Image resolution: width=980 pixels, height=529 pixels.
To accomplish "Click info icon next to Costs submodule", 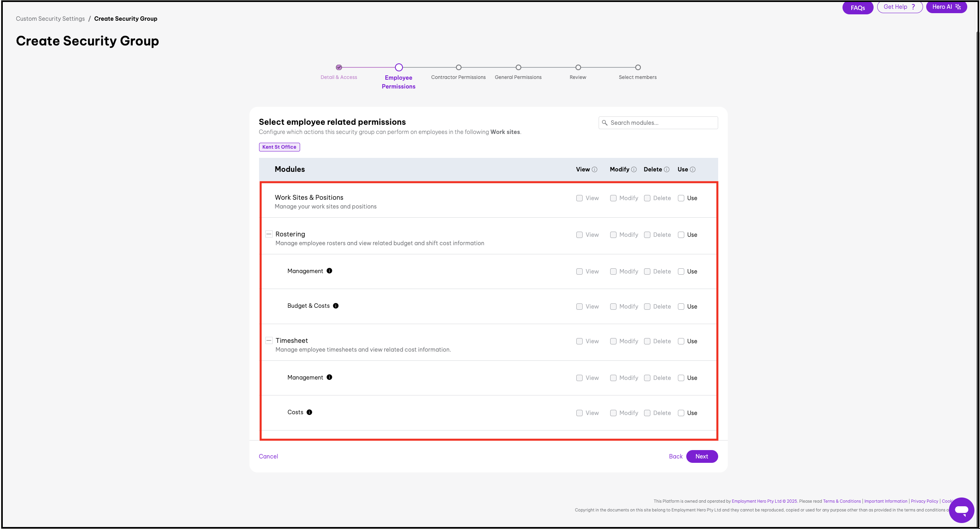I will tap(309, 412).
